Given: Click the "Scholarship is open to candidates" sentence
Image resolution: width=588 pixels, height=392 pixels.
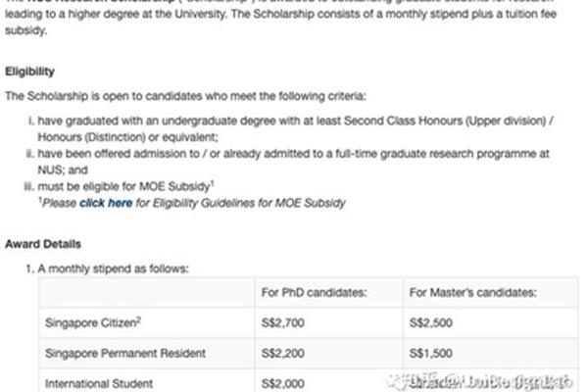Looking at the screenshot, I should click(185, 96).
